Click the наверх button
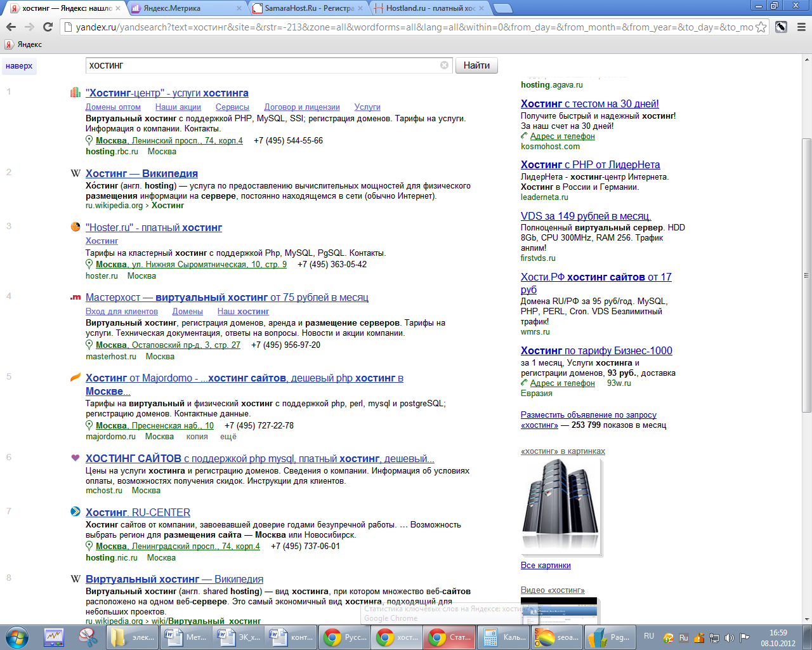Viewport: 812px width, 650px height. (19, 66)
